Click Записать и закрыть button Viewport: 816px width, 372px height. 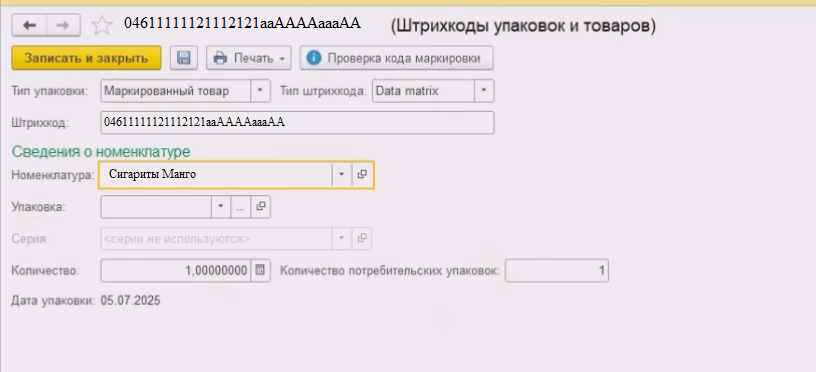(86, 58)
